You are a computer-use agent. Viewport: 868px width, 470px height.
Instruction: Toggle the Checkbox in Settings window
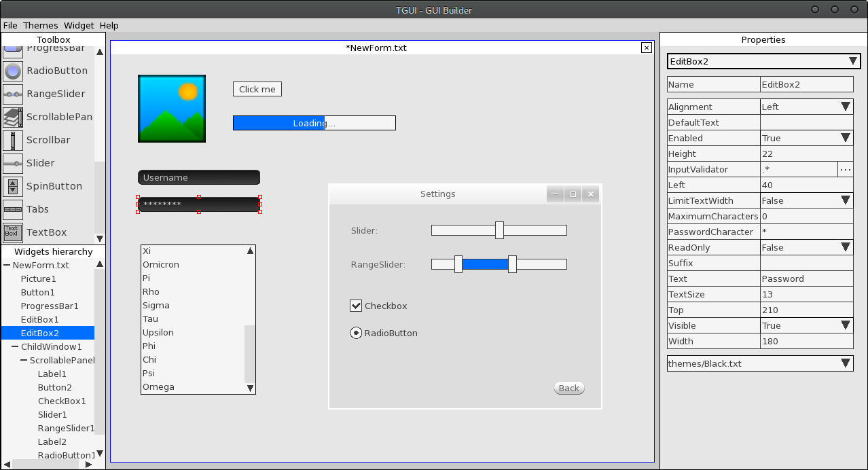pos(356,306)
